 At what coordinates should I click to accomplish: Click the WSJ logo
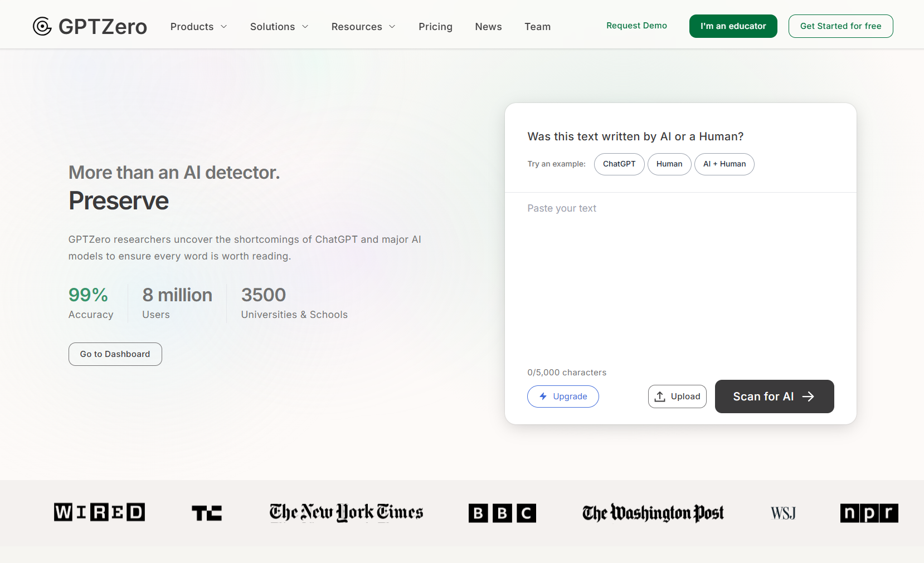783,513
